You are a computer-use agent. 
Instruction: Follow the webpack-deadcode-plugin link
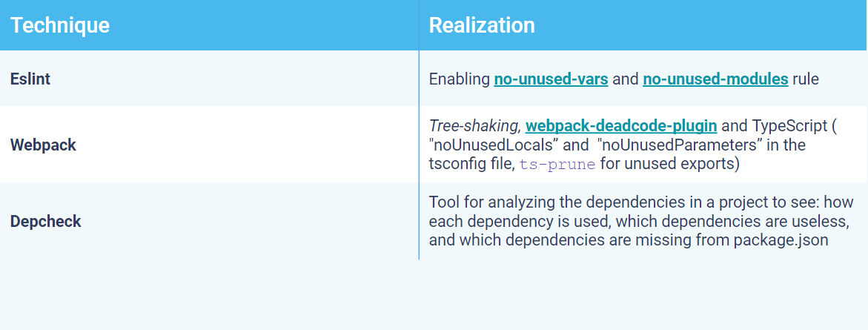click(x=621, y=126)
